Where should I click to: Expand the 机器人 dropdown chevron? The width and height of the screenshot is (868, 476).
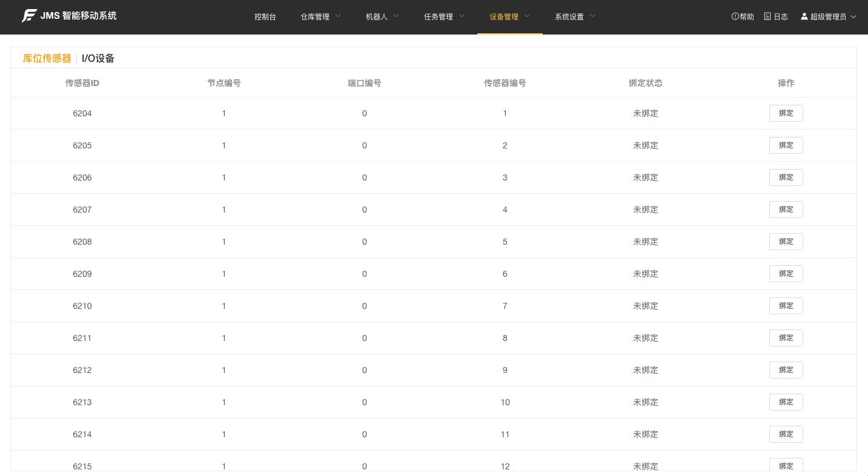coord(396,16)
